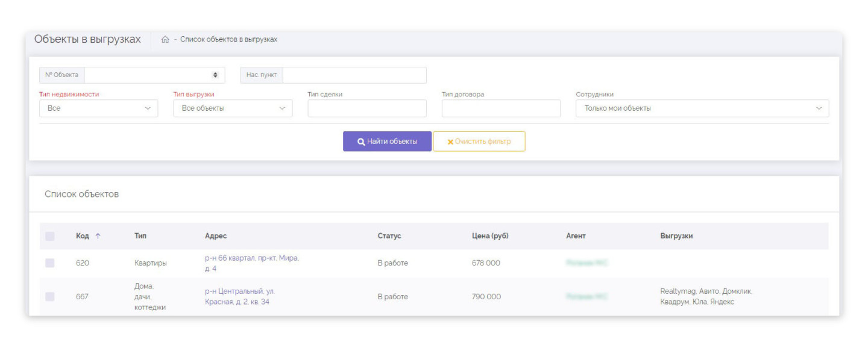Click into the Тип договора field
Screen dimensions: 868x348
click(x=500, y=108)
